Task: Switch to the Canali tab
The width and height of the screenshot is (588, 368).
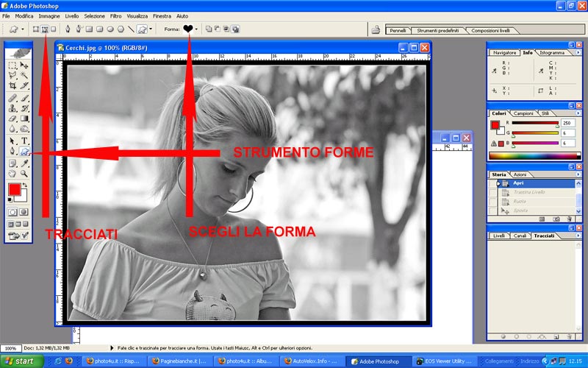Action: click(x=520, y=236)
